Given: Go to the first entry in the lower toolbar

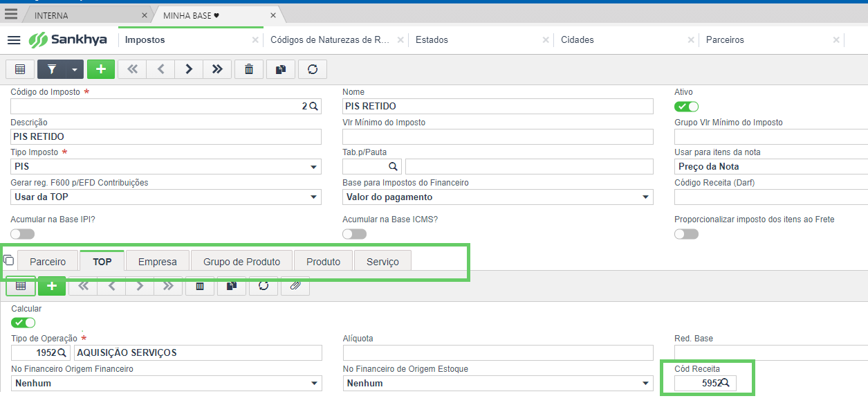Looking at the screenshot, I should 83,285.
